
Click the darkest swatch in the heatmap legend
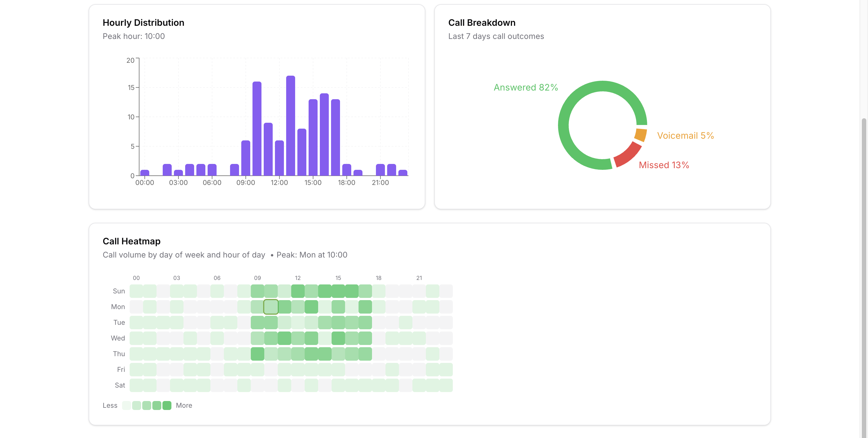167,405
